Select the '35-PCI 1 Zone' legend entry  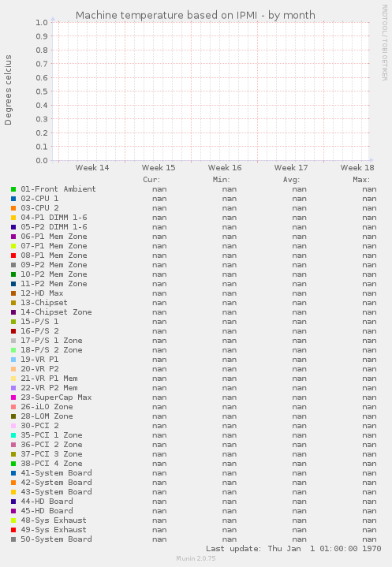[51, 435]
